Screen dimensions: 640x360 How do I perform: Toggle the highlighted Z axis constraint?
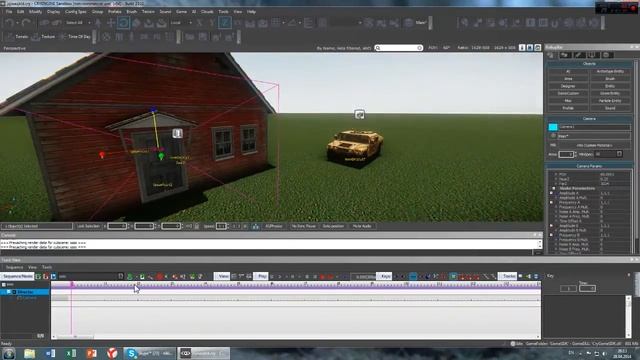point(224,23)
